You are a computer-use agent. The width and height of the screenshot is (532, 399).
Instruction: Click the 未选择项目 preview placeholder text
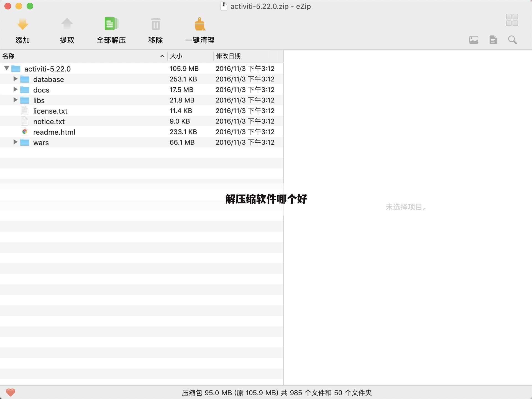click(407, 207)
